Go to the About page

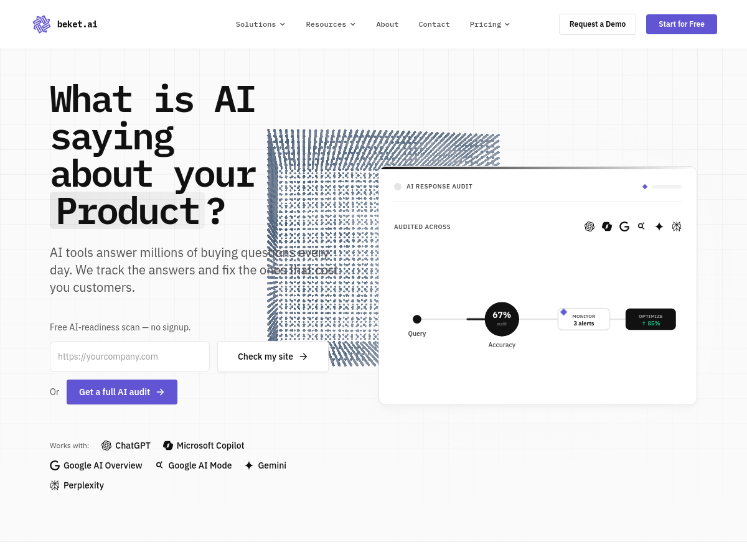(387, 24)
